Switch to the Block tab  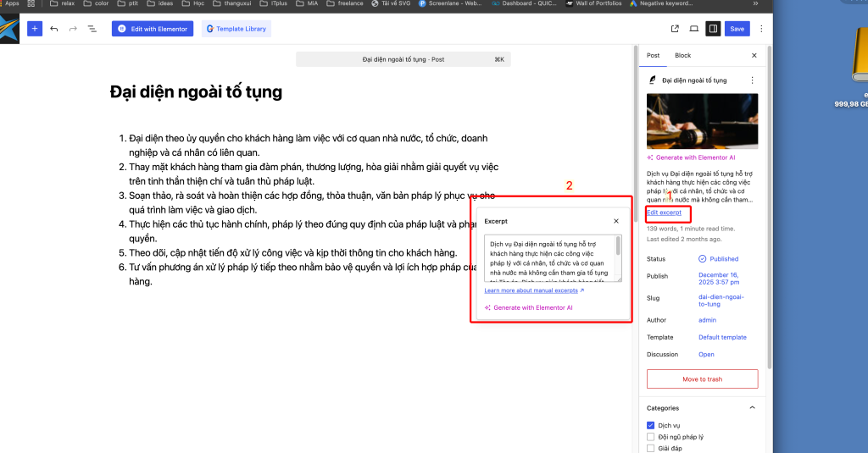(682, 56)
